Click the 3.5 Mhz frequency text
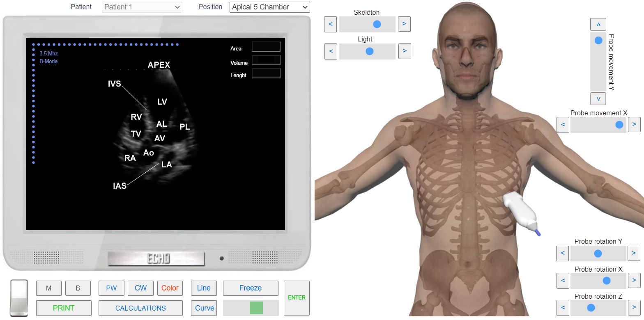This screenshot has height=320, width=644. [x=48, y=54]
